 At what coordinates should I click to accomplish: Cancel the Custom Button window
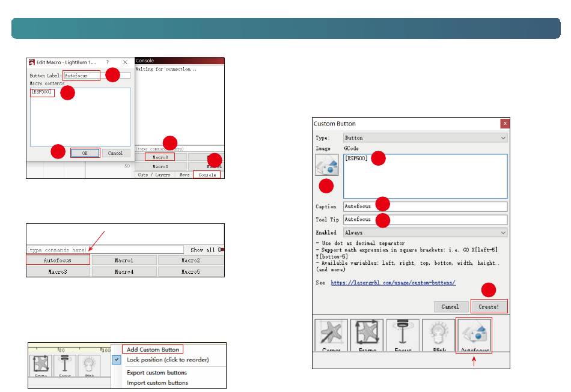(x=450, y=307)
